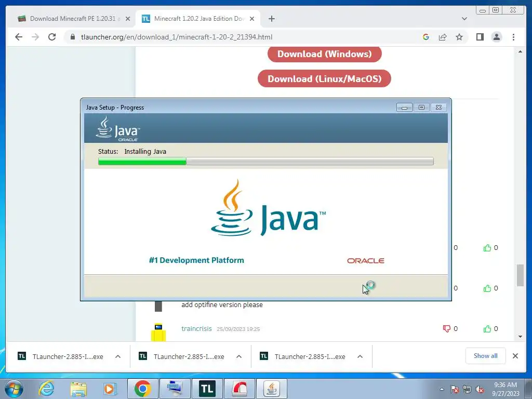
Task: Click the muted volume tray icon
Action: (480, 389)
